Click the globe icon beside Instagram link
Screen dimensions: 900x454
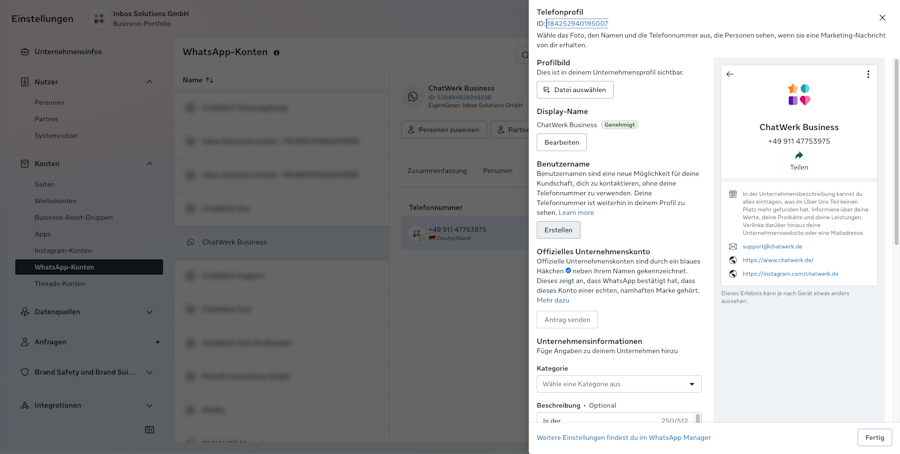(732, 274)
